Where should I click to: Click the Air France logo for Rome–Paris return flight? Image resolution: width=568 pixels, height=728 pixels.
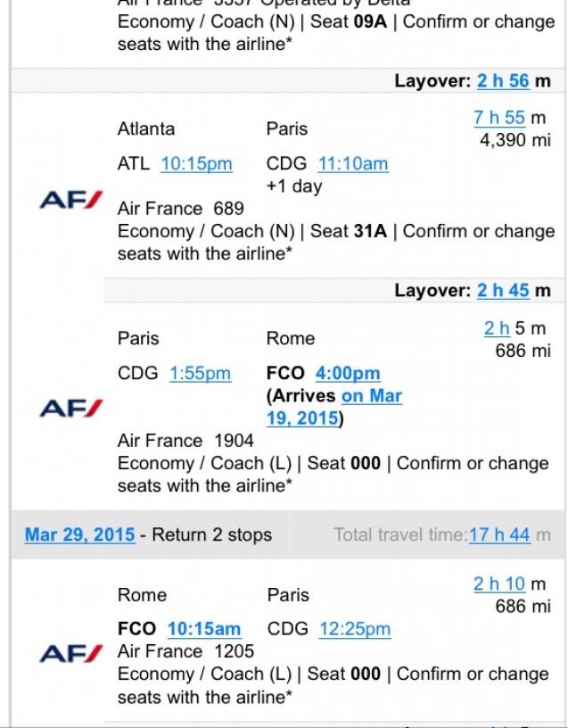pos(71,654)
